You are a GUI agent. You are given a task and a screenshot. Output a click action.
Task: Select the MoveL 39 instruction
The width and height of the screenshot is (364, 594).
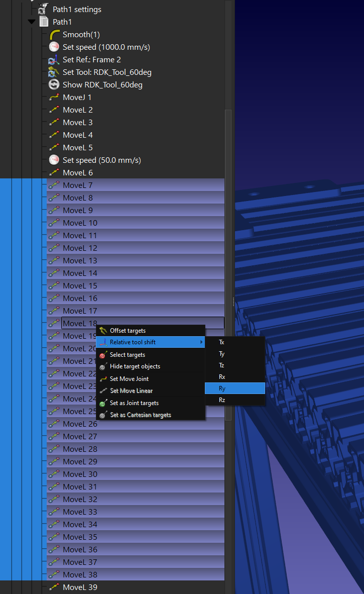pyautogui.click(x=80, y=587)
